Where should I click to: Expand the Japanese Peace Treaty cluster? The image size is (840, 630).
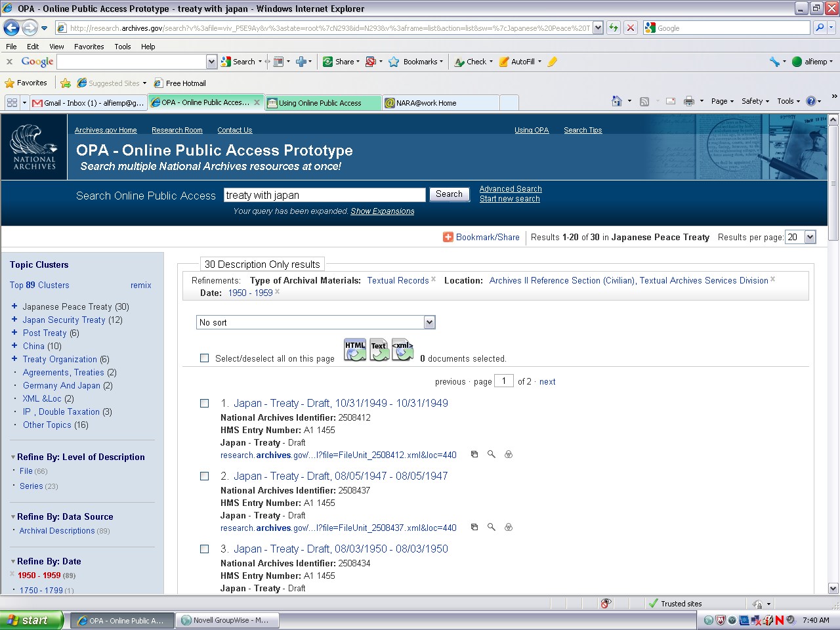[x=14, y=306]
